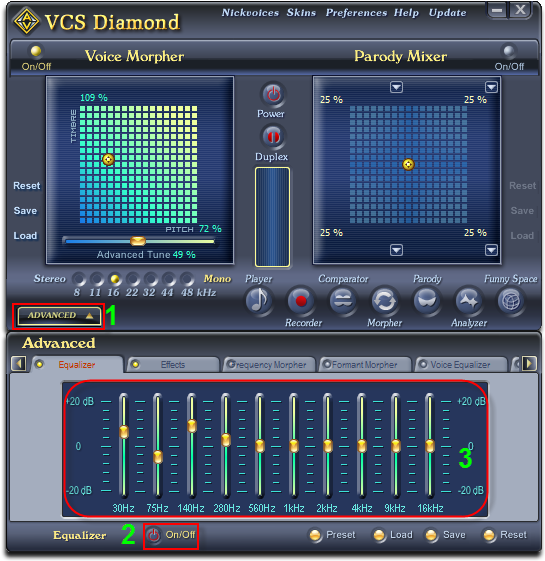The width and height of the screenshot is (545, 561).
Task: Select the 32 kHz sample rate
Action: coord(150,278)
